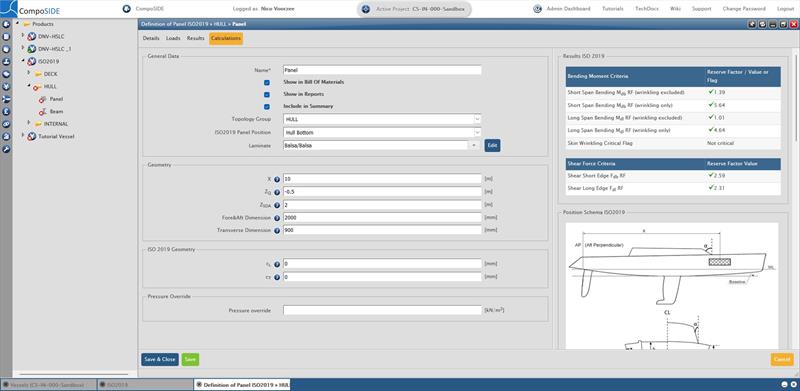Collapse the ISO2019 tree node

tap(23, 61)
